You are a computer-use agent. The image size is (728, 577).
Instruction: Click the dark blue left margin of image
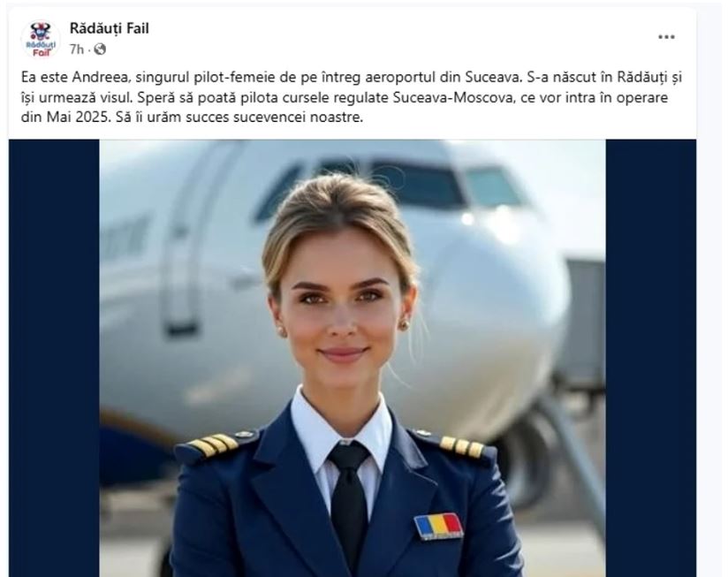click(x=54, y=358)
